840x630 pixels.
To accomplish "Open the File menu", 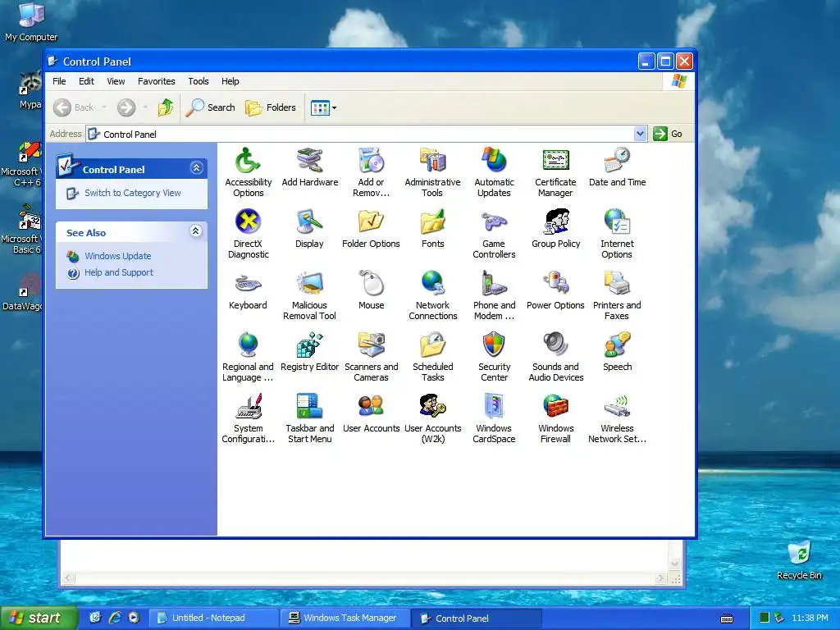I will click(x=59, y=81).
